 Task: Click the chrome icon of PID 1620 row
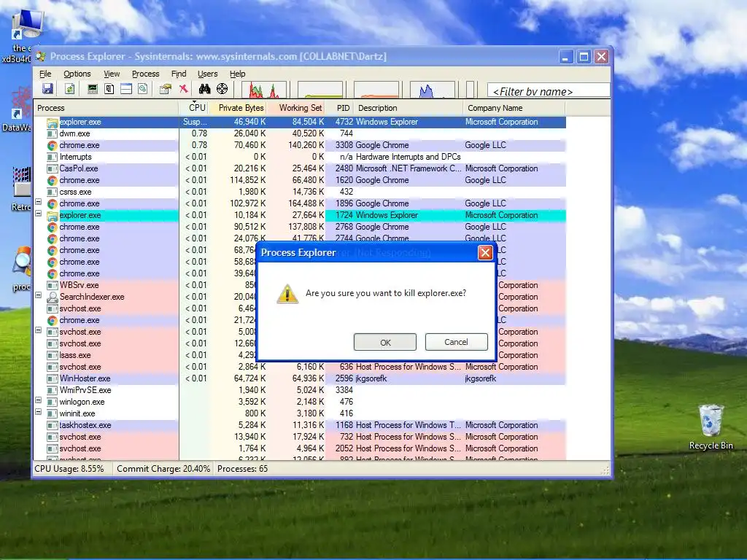click(x=52, y=181)
